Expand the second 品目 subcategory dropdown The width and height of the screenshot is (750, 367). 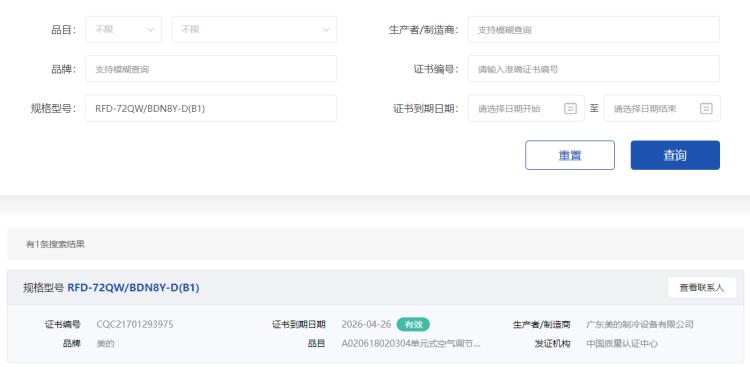(x=254, y=30)
